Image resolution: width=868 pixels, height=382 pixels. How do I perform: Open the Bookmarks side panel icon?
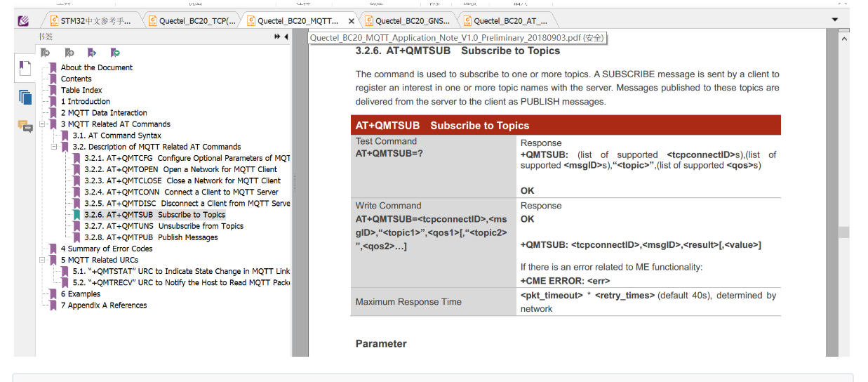pos(25,68)
